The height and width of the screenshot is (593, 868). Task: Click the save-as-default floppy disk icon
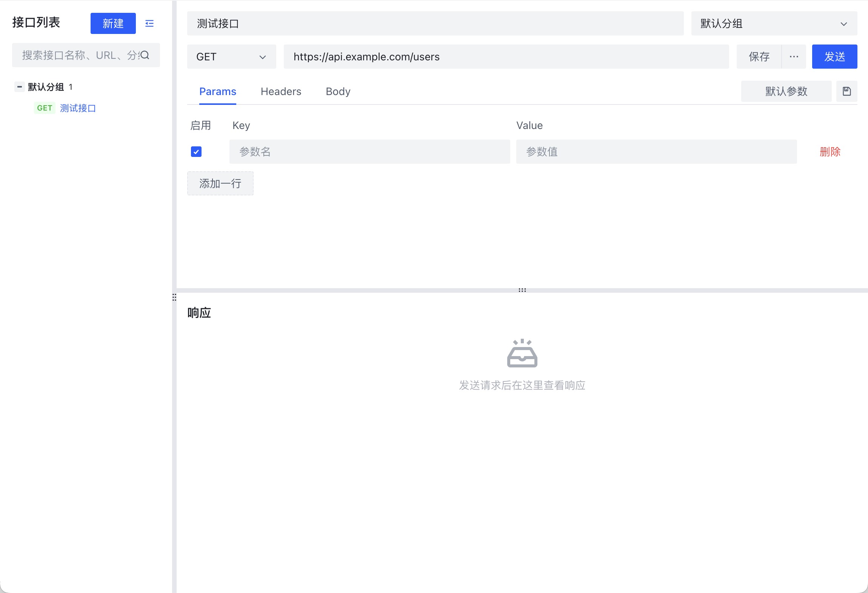846,91
